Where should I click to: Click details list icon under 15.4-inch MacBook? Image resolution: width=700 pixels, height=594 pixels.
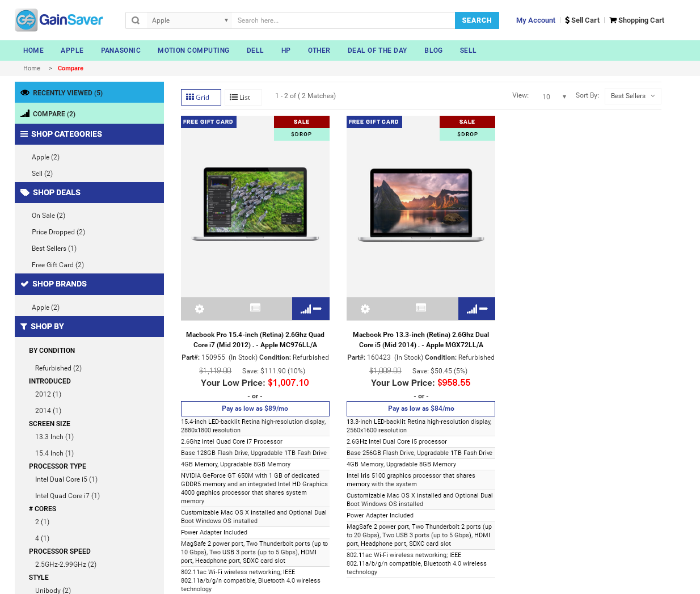(x=255, y=307)
